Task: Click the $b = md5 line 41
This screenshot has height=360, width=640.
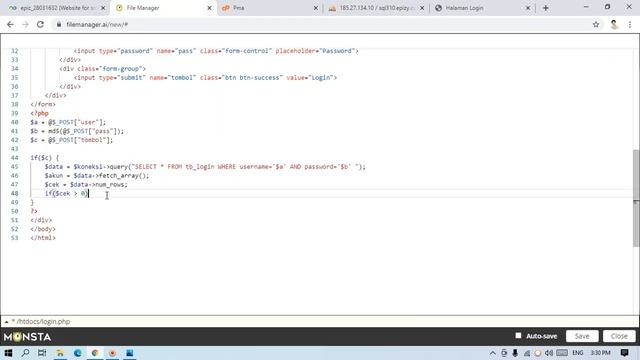Action: point(77,131)
